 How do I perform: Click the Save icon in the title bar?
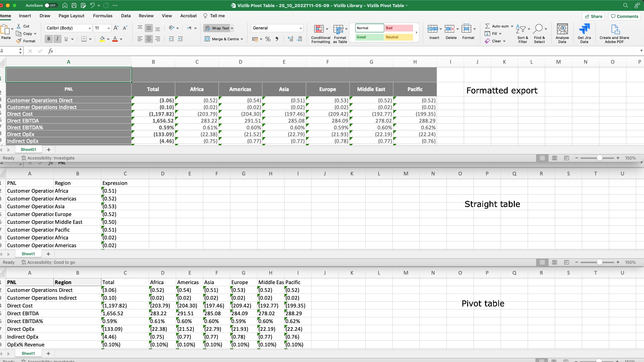pyautogui.click(x=74, y=5)
